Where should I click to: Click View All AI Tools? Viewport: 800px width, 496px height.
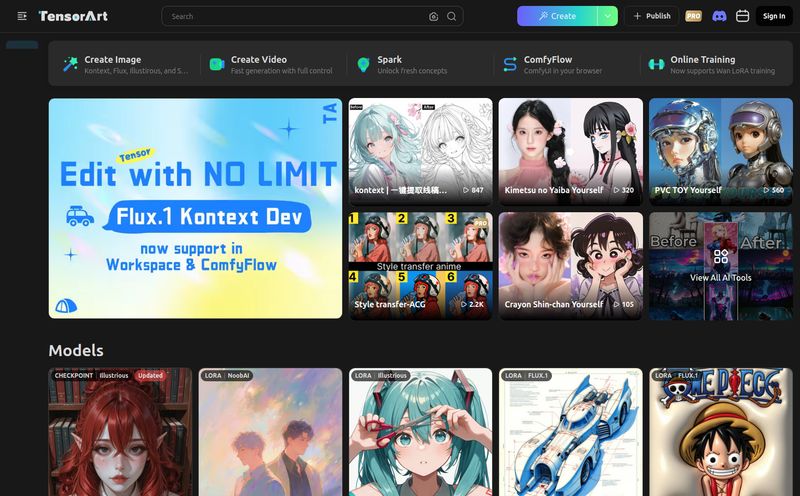pyautogui.click(x=721, y=266)
